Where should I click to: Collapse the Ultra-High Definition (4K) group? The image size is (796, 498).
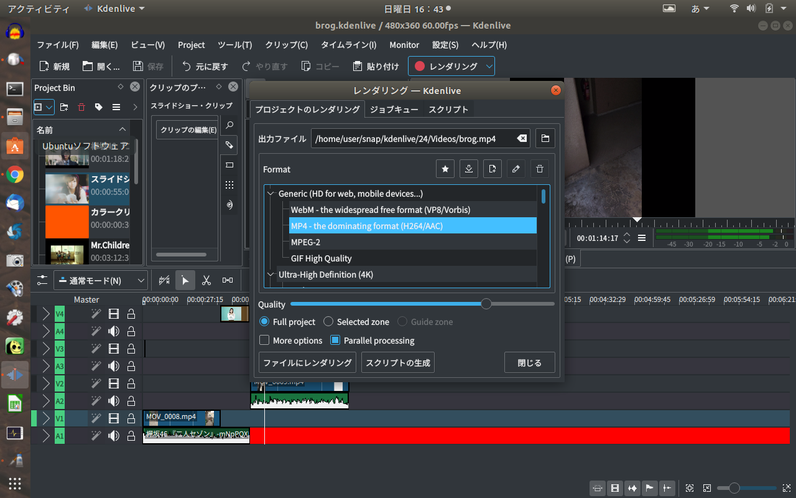[x=271, y=274]
